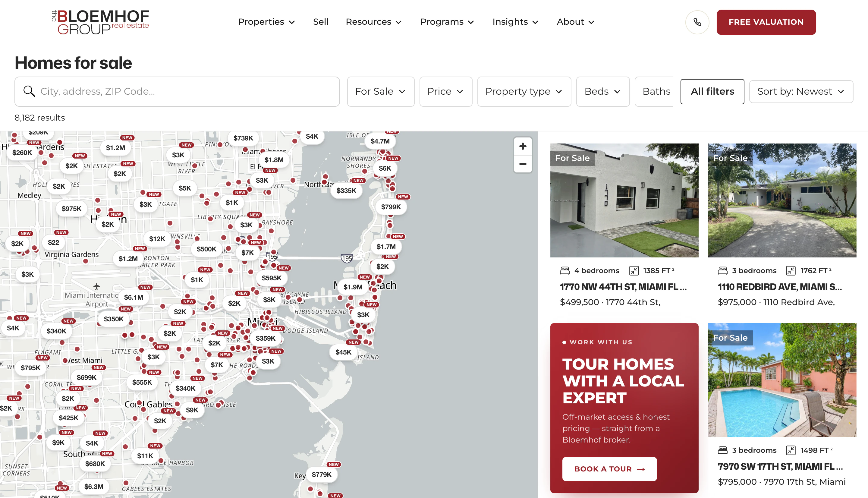Expand the Price filter dropdown

point(446,92)
